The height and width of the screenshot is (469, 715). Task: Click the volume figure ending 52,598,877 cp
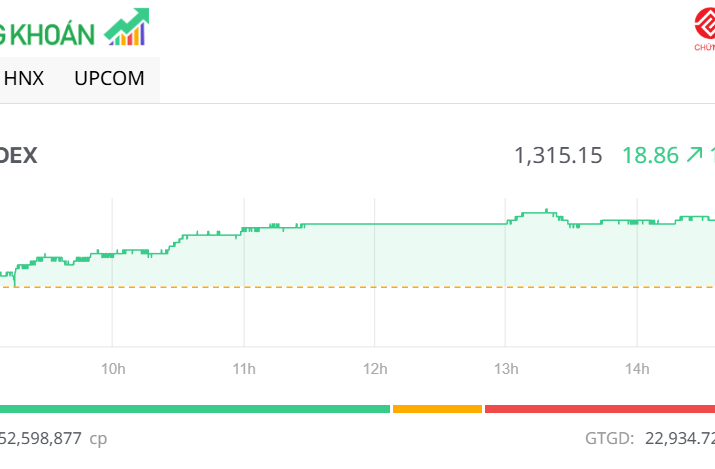click(x=53, y=438)
